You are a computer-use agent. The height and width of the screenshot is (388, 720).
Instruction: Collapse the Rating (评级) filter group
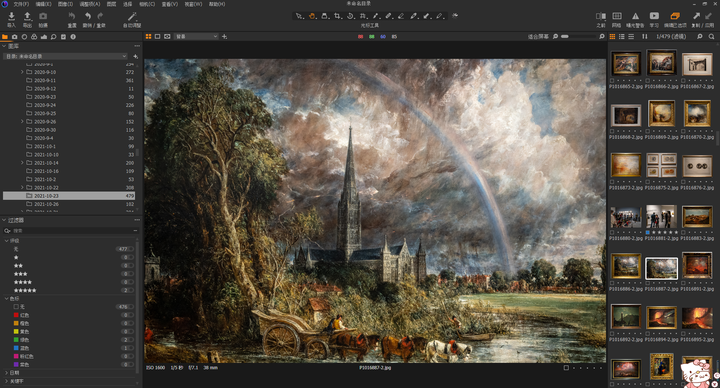6,241
